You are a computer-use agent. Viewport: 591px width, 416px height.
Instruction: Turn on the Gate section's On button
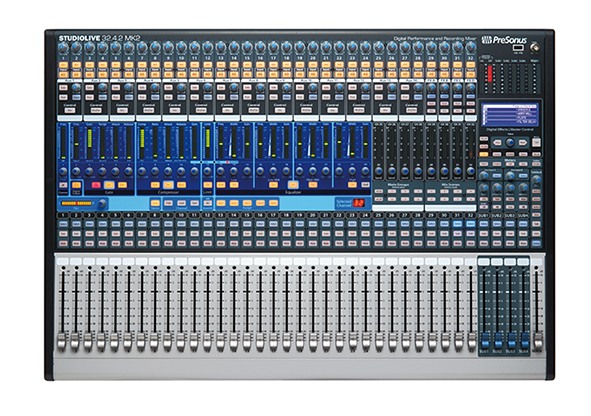pyautogui.click(x=109, y=185)
